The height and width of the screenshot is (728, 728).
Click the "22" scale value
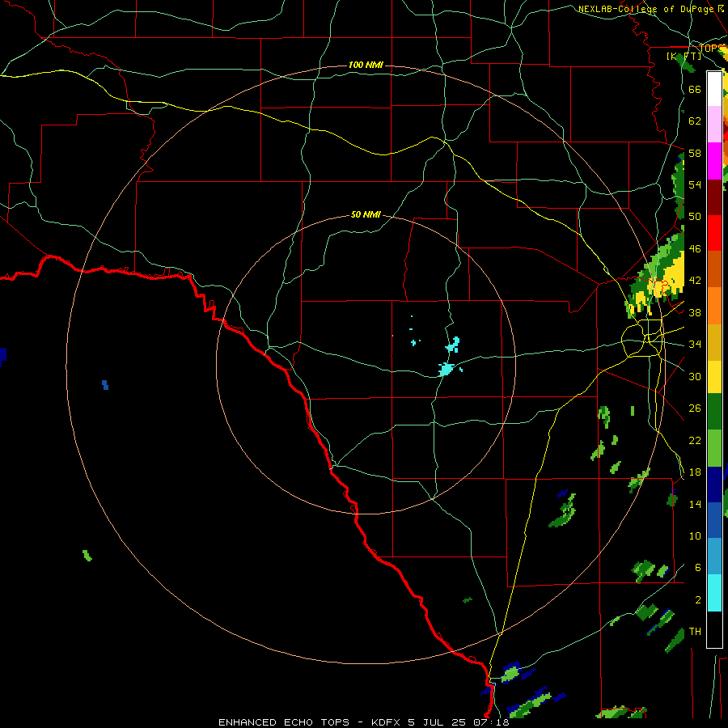[695, 440]
